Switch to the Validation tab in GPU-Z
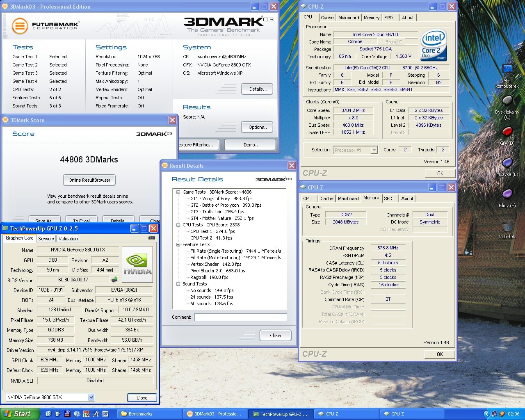Image resolution: width=525 pixels, height=420 pixels. coord(68,238)
